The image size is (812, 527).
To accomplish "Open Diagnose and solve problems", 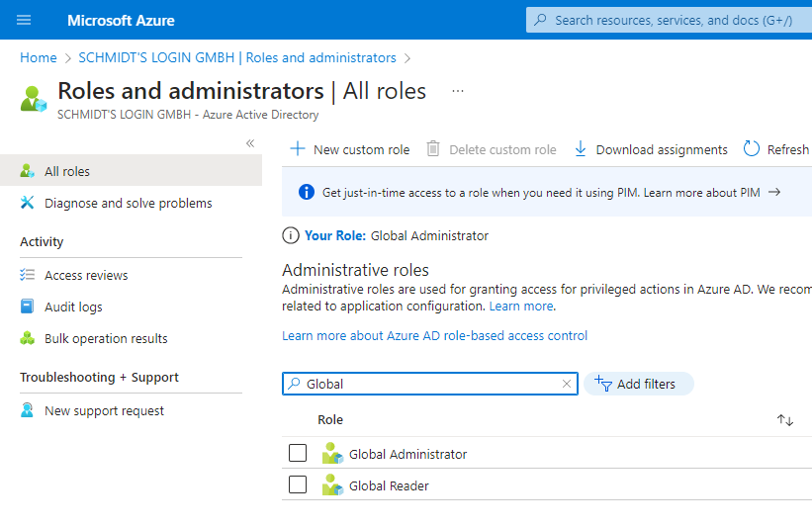I will click(x=131, y=203).
